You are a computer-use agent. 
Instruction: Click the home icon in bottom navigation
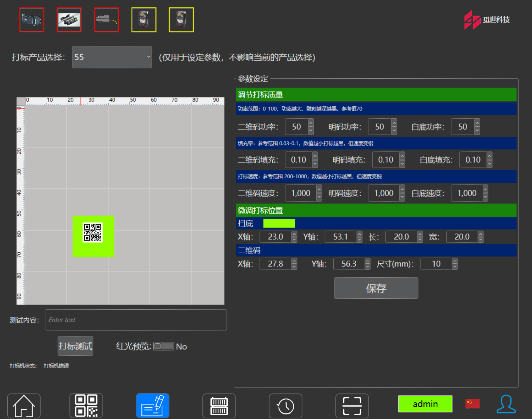point(24,405)
